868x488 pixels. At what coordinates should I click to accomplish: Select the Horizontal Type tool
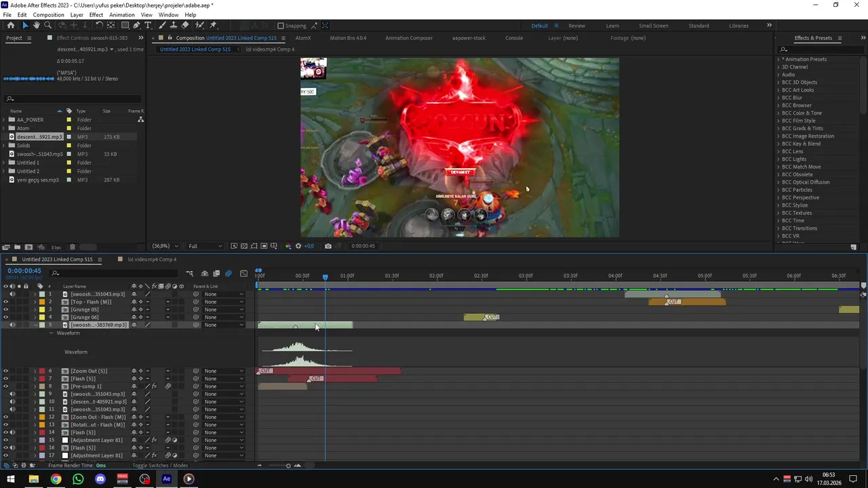point(148,25)
